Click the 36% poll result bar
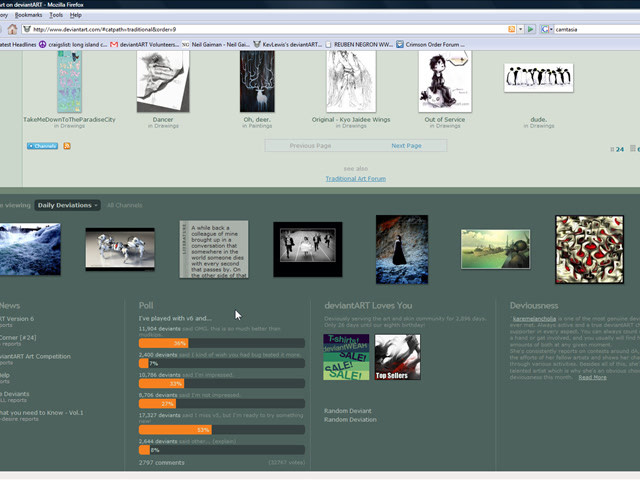 [x=222, y=343]
